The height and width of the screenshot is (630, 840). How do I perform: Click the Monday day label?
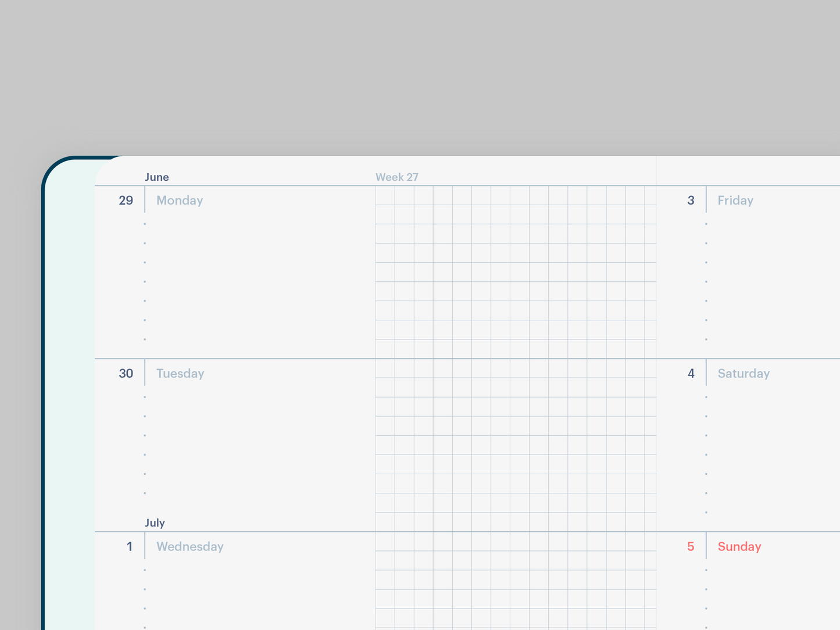(x=180, y=201)
